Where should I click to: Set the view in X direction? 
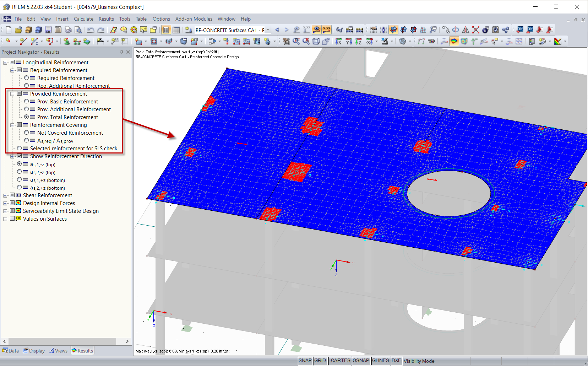[338, 41]
